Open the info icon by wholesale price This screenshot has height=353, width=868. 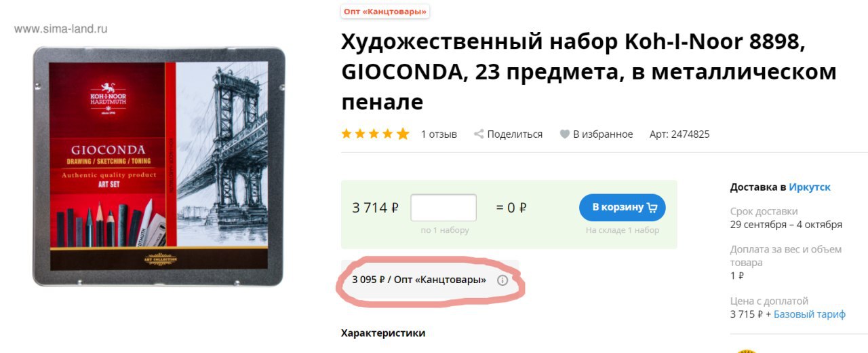click(502, 280)
